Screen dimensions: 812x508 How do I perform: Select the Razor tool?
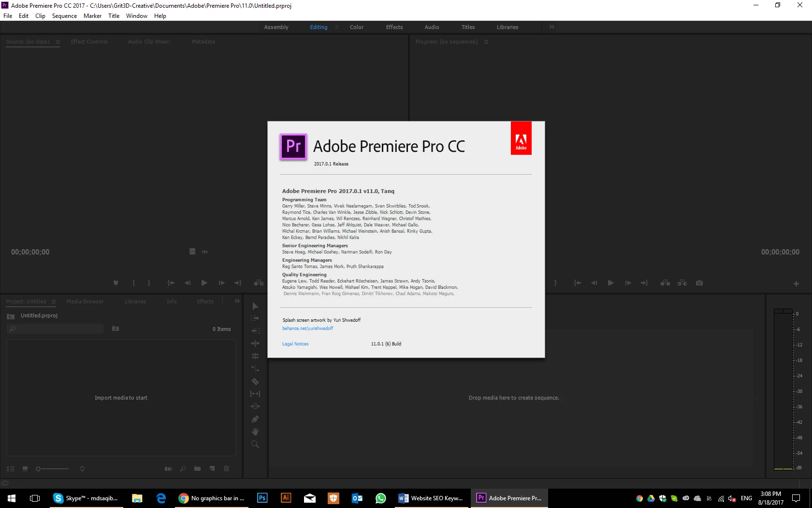[255, 381]
